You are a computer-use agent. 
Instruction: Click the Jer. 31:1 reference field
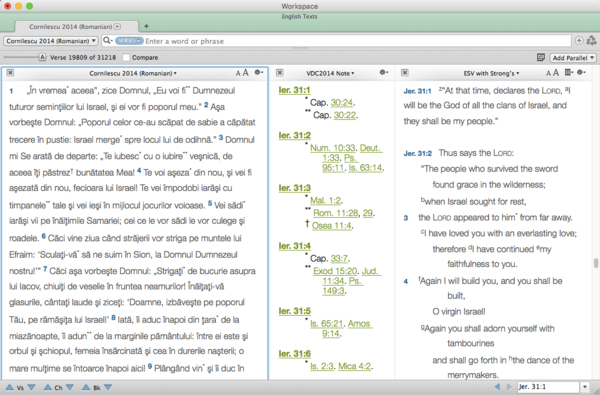[x=548, y=387]
